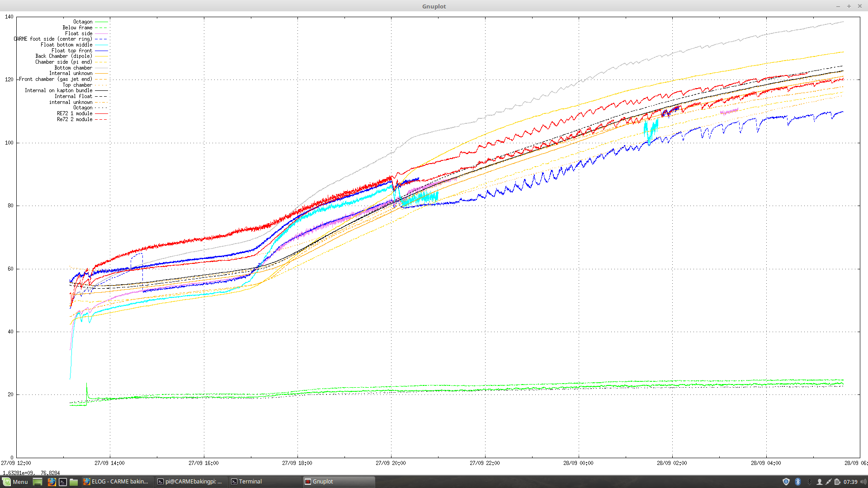Open the terminal launcher icon in panel
The width and height of the screenshot is (868, 488).
tap(63, 482)
